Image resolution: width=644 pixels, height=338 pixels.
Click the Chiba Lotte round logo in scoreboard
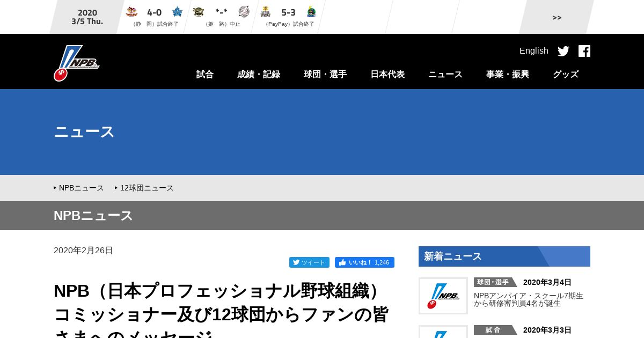click(x=244, y=12)
